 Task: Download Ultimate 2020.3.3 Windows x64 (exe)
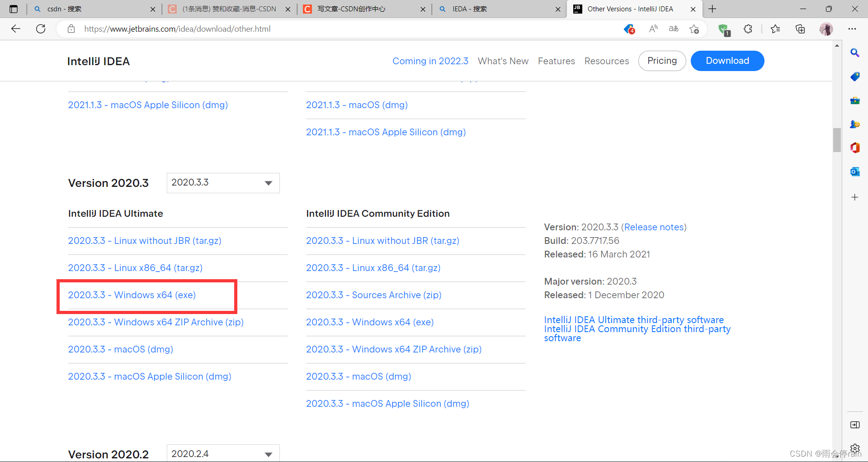(132, 295)
